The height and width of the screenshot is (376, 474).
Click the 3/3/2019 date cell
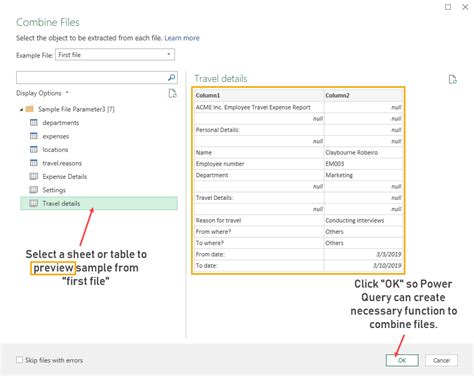(363, 254)
